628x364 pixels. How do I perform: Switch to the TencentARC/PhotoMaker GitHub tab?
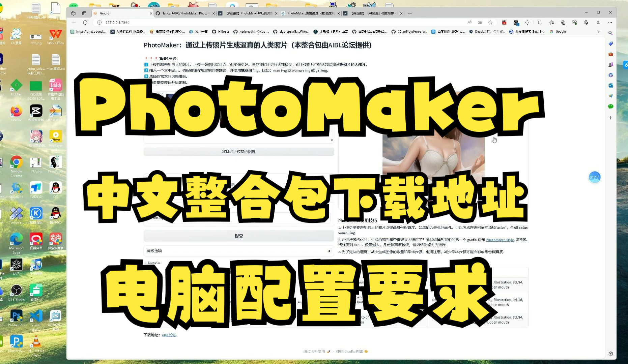pyautogui.click(x=185, y=13)
